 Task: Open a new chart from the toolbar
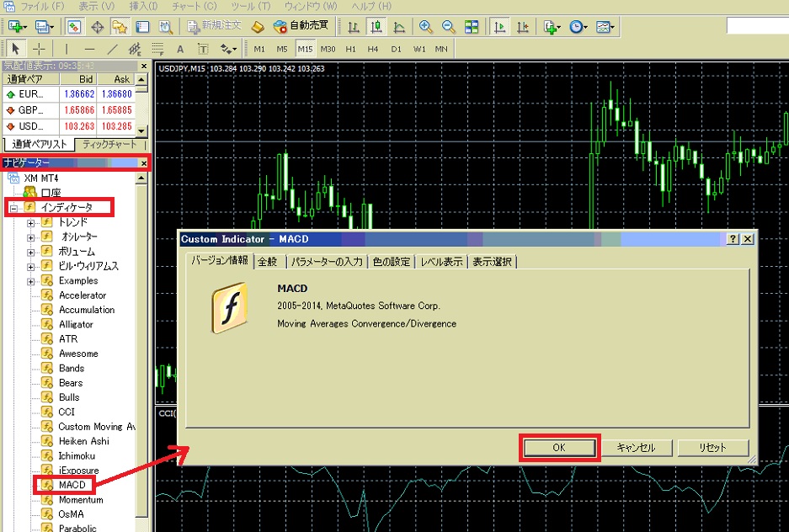(x=18, y=27)
